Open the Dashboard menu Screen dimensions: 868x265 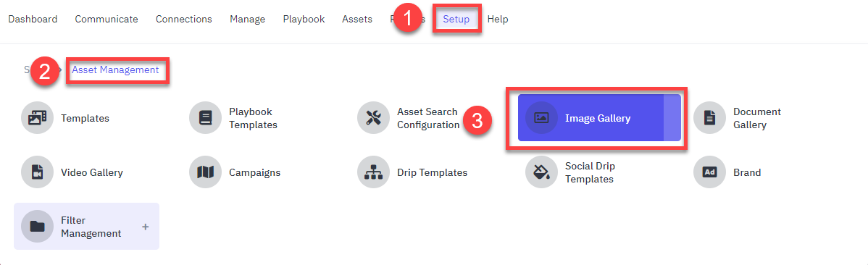point(33,20)
